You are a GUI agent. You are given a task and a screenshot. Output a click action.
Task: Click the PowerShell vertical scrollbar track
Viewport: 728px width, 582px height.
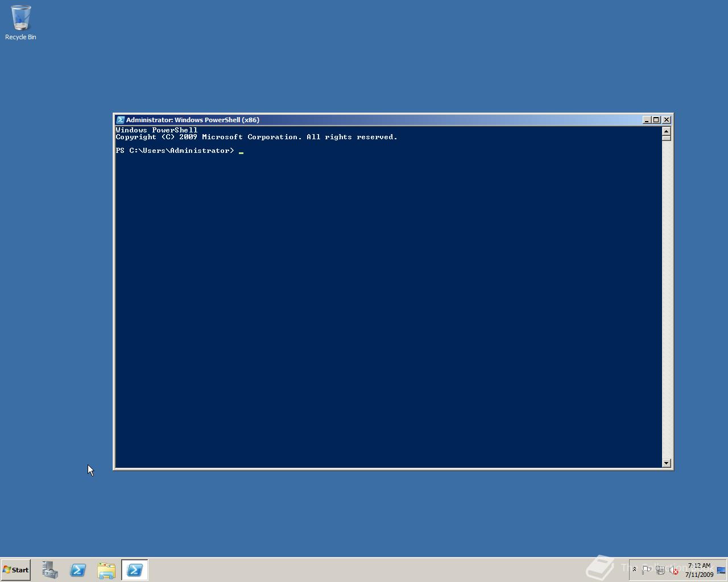pos(667,300)
